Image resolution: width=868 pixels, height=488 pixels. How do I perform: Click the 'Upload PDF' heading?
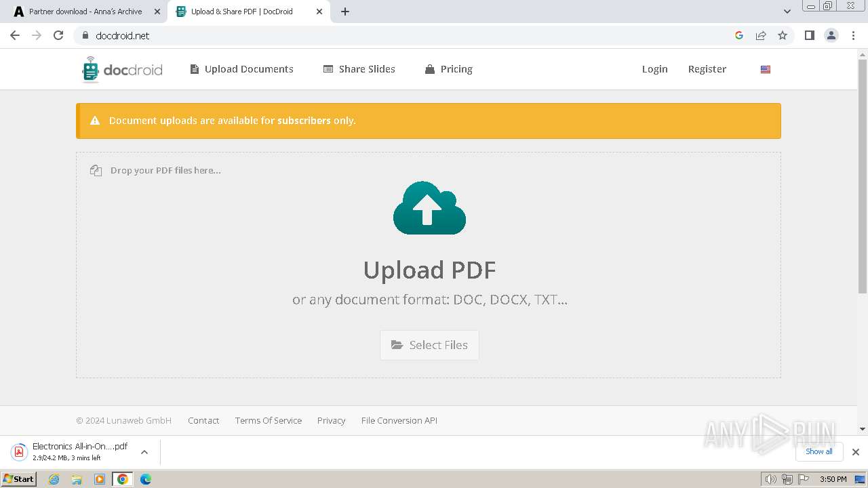pyautogui.click(x=429, y=270)
